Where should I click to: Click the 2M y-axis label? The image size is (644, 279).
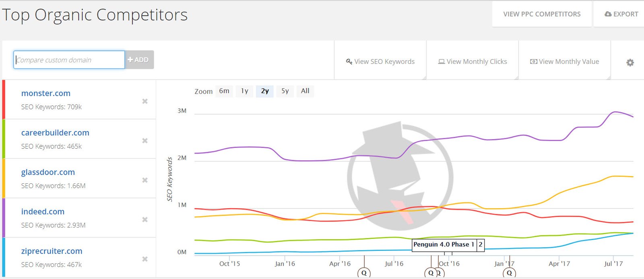[x=182, y=158]
